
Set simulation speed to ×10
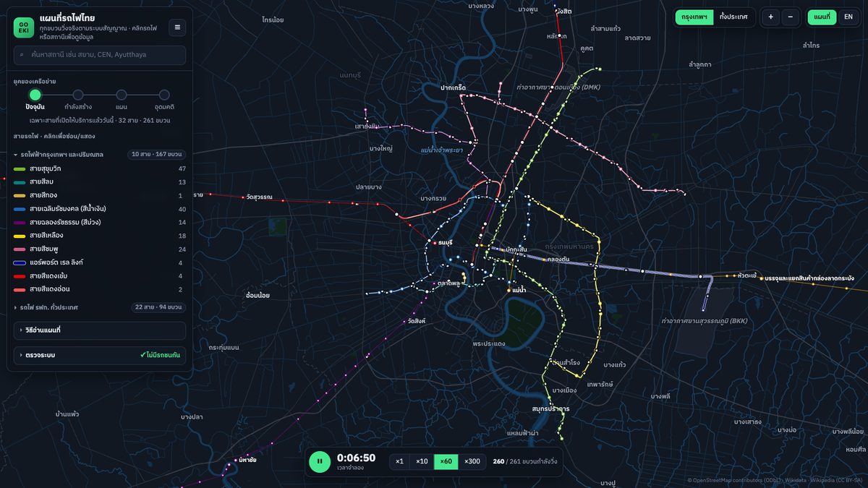422,461
